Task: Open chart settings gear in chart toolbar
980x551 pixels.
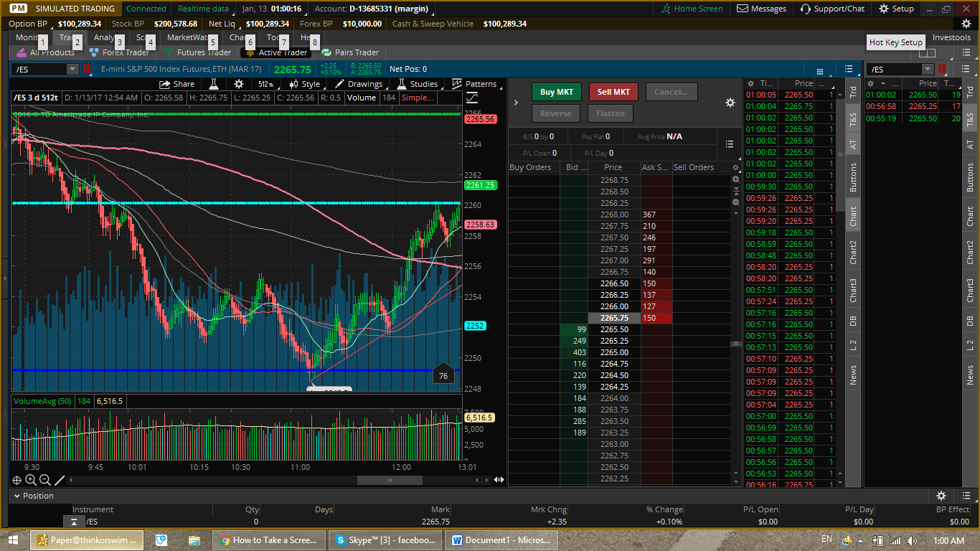Action: [x=239, y=84]
